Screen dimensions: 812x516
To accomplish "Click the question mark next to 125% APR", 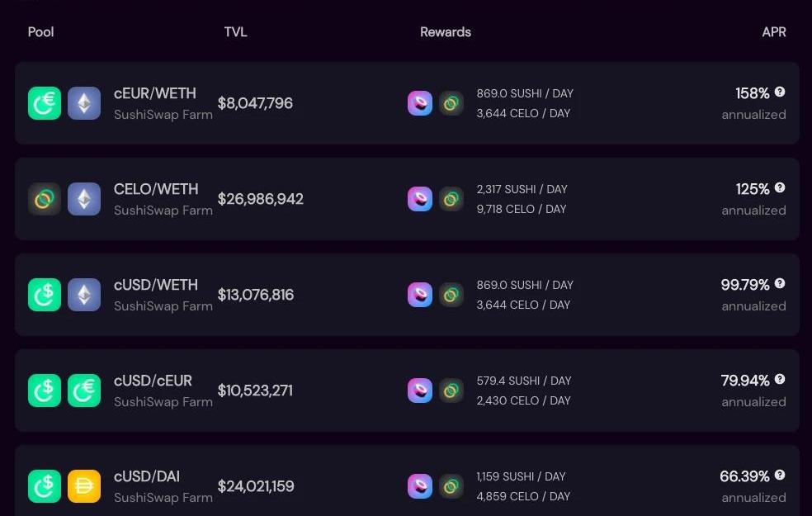I will click(x=780, y=188).
